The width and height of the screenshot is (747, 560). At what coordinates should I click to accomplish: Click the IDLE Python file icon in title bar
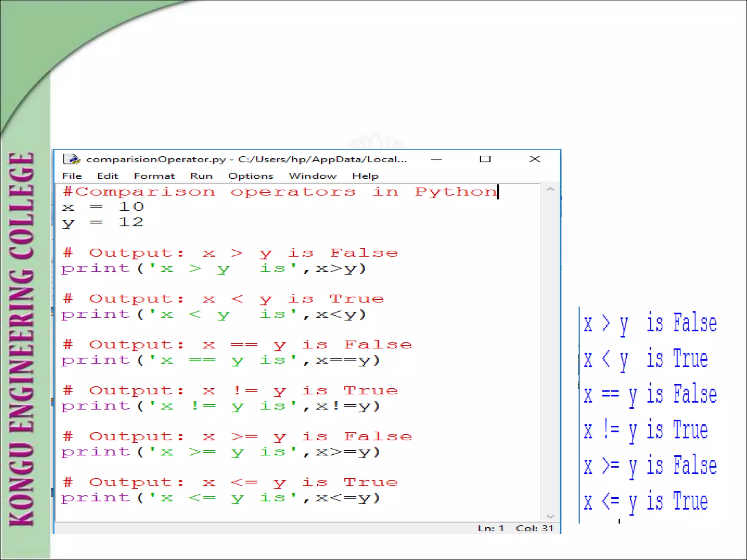(71, 159)
